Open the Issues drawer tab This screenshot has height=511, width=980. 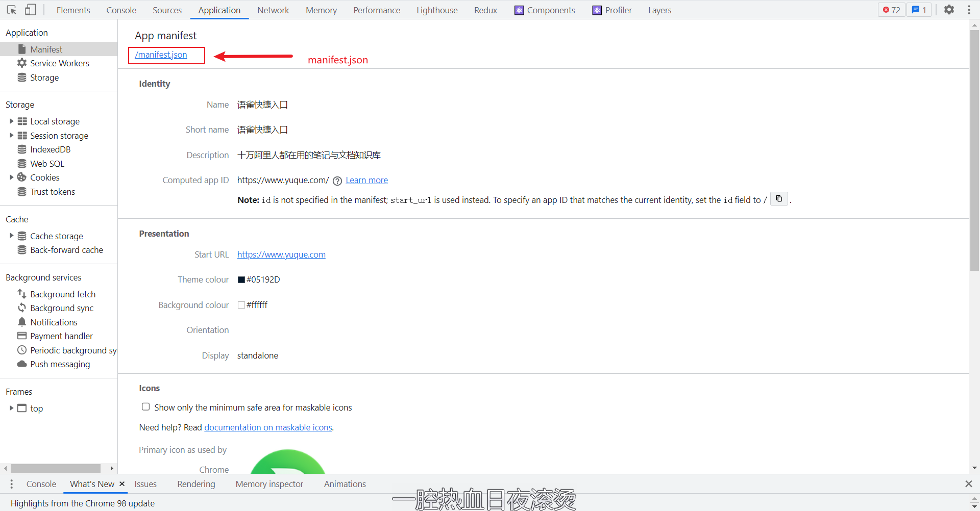[x=145, y=484]
